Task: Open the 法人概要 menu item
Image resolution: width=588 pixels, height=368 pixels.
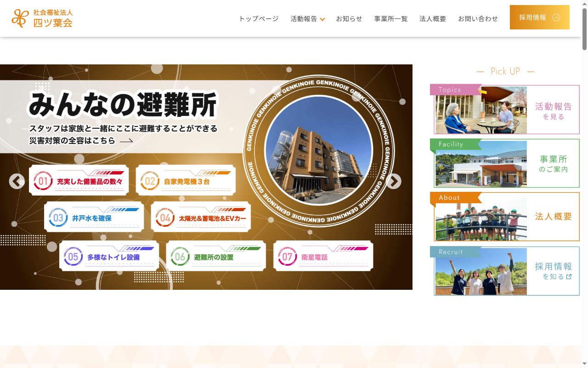Action: [433, 19]
